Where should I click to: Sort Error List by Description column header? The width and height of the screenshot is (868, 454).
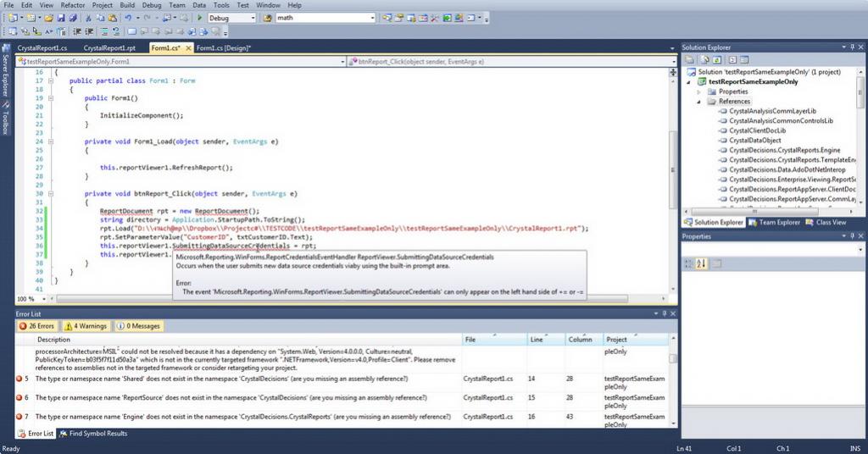tap(248, 340)
